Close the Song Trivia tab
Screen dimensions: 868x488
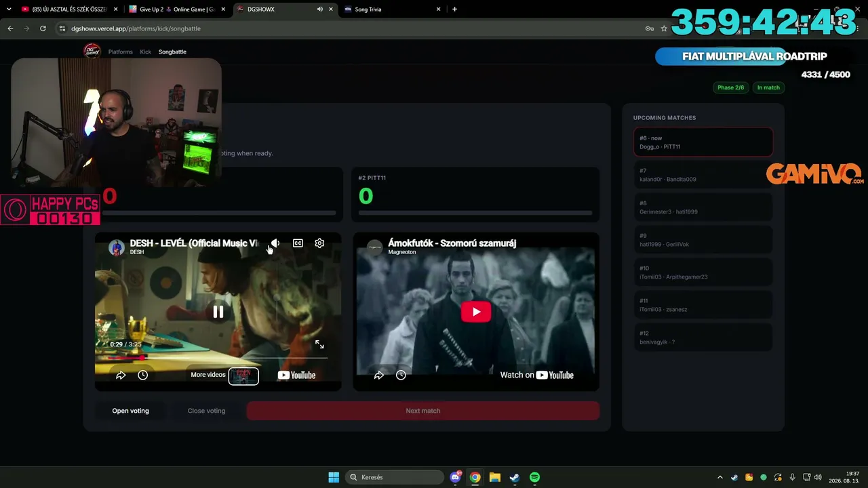[x=439, y=9]
